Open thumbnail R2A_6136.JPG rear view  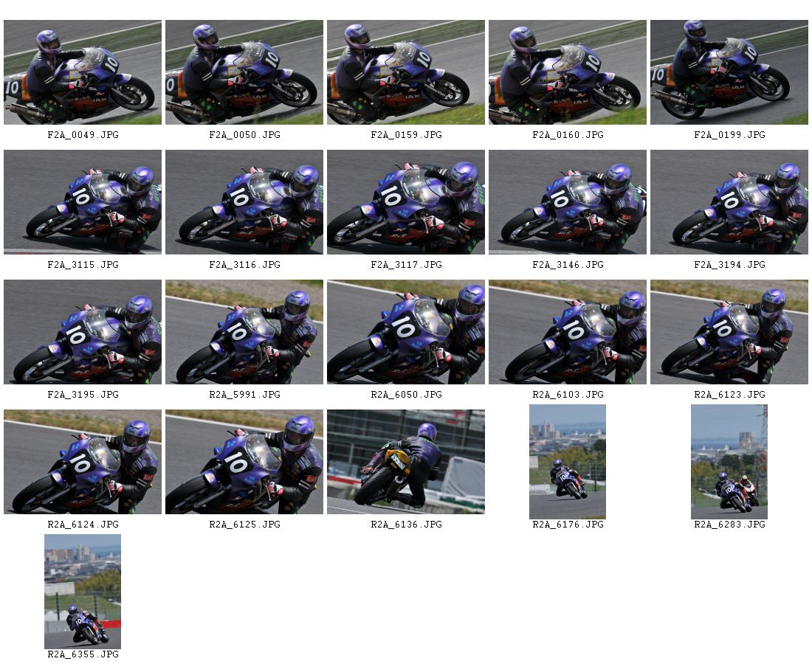point(405,462)
